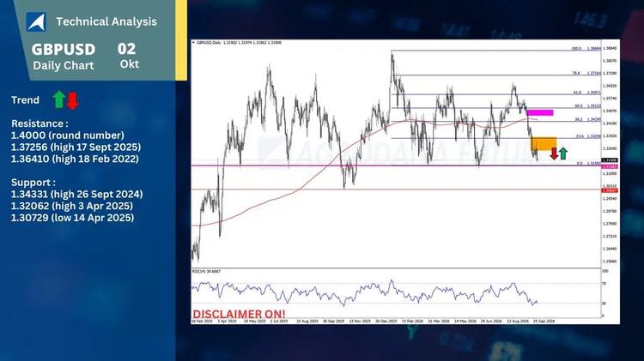This screenshot has width=644, height=361.
Task: Click the '1.38840' price axis label
Action: [610, 48]
